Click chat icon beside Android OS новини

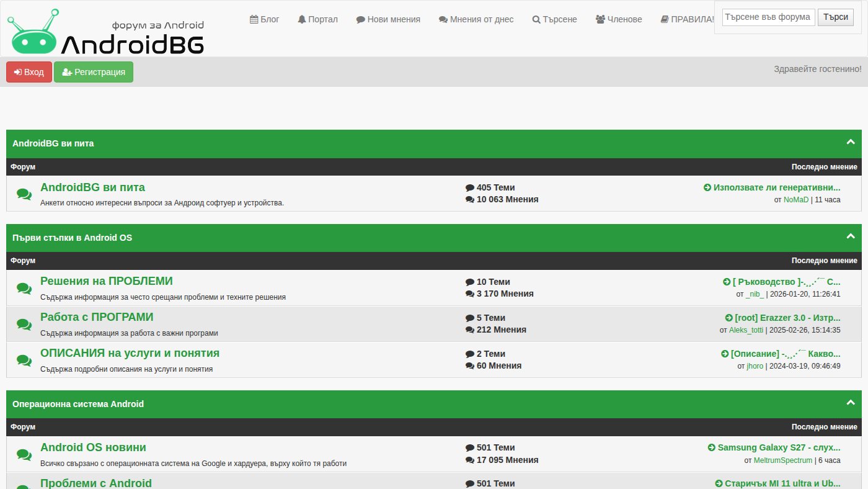24,454
